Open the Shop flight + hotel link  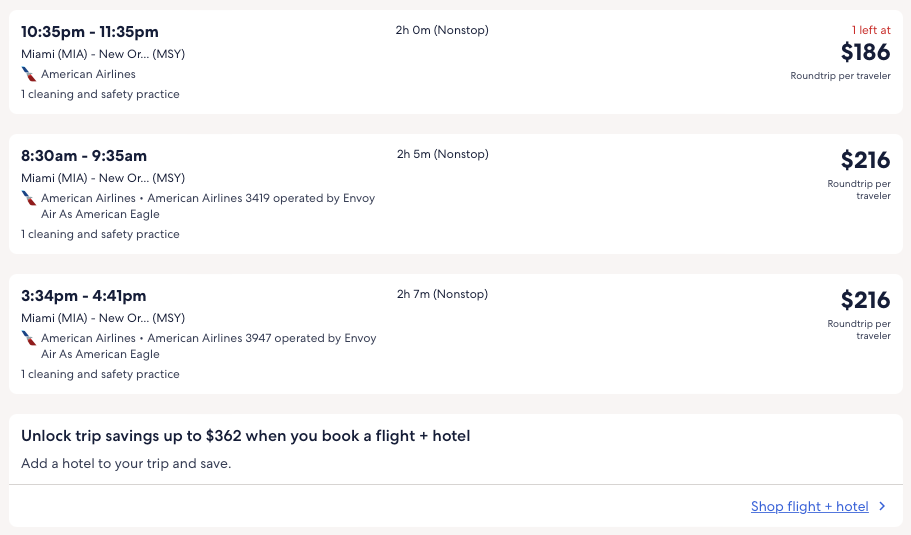[809, 506]
